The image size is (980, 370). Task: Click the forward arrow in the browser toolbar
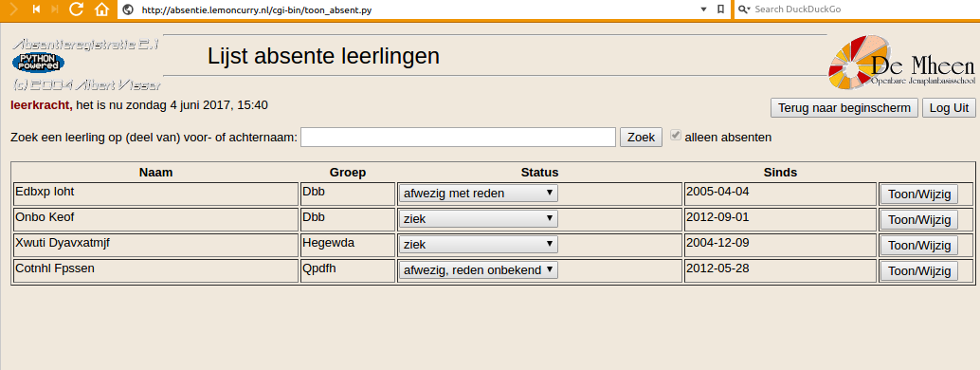(x=13, y=9)
